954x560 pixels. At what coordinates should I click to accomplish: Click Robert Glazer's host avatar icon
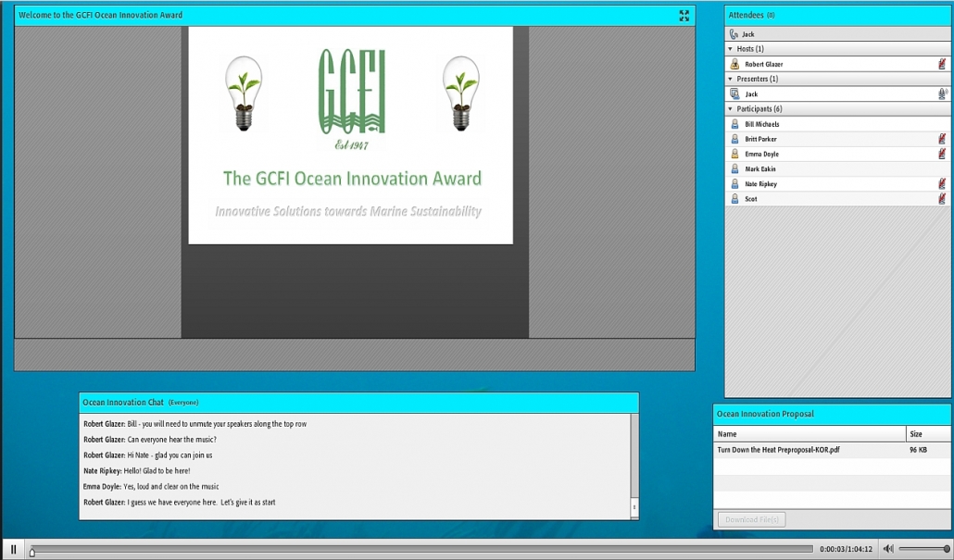pyautogui.click(x=734, y=64)
